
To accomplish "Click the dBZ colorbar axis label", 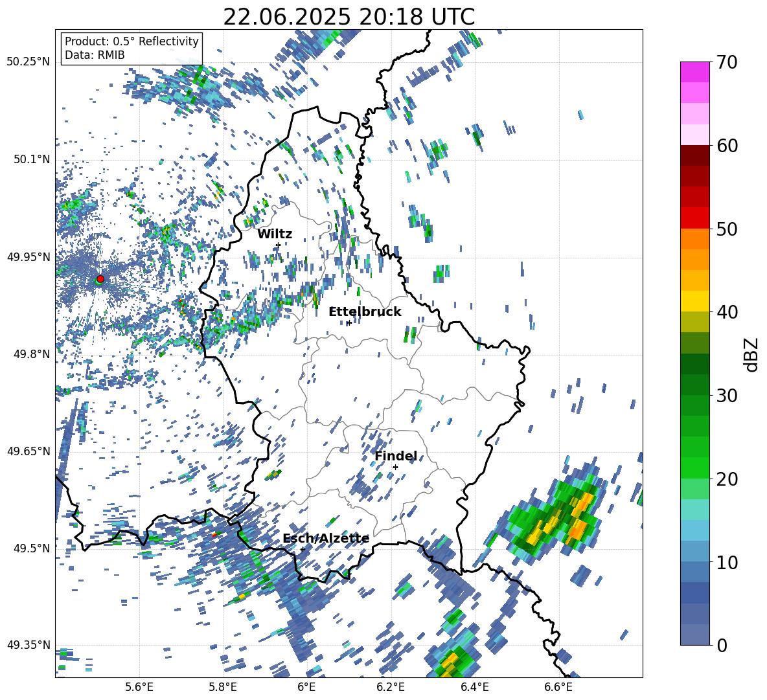I will [x=751, y=354].
